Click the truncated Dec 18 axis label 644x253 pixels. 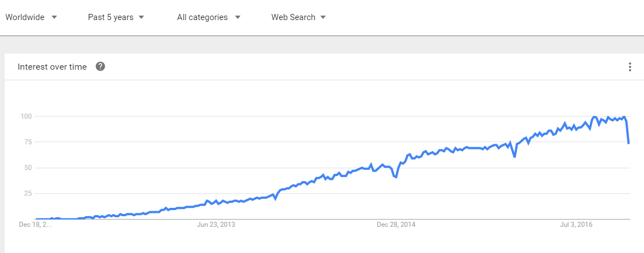(36, 225)
